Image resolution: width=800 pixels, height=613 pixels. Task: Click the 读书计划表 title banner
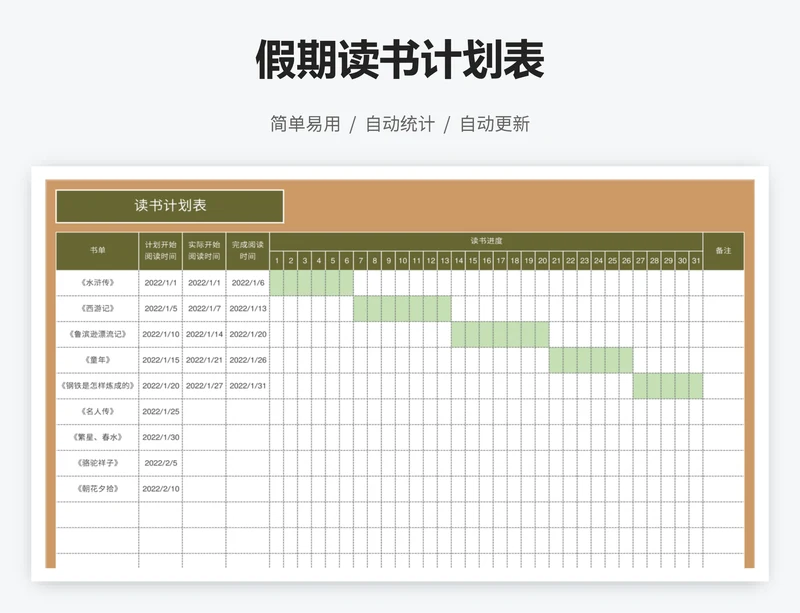(x=170, y=206)
